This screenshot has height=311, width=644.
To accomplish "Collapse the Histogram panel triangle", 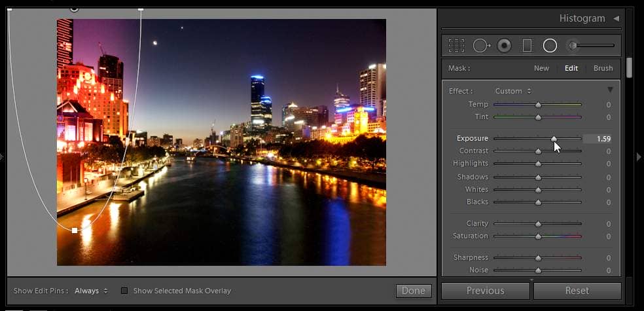I will (x=616, y=18).
